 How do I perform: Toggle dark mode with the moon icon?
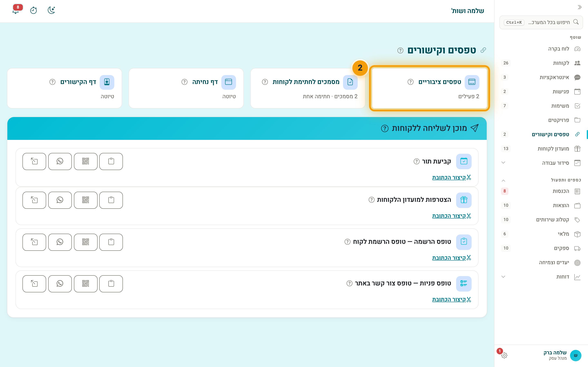51,10
